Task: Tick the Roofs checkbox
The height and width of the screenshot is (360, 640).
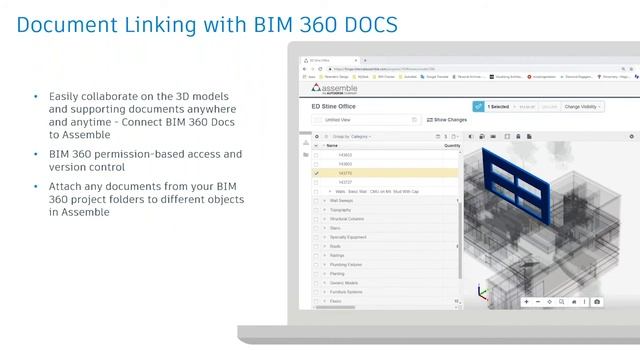Action: coord(316,247)
